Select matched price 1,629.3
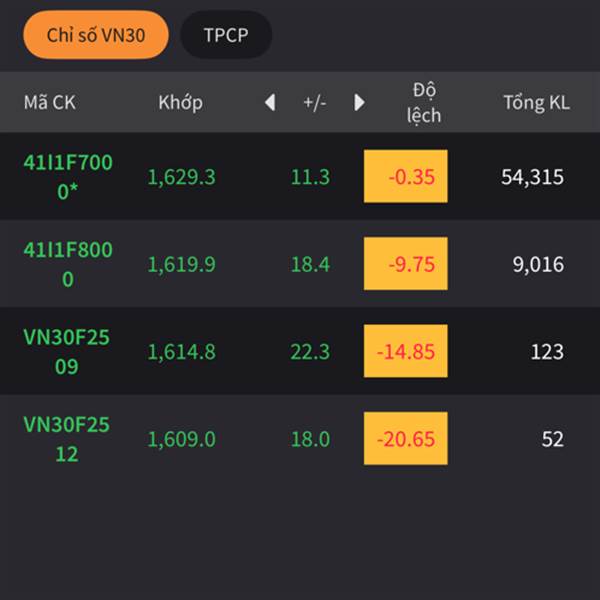This screenshot has height=600, width=600. pyautogui.click(x=181, y=177)
